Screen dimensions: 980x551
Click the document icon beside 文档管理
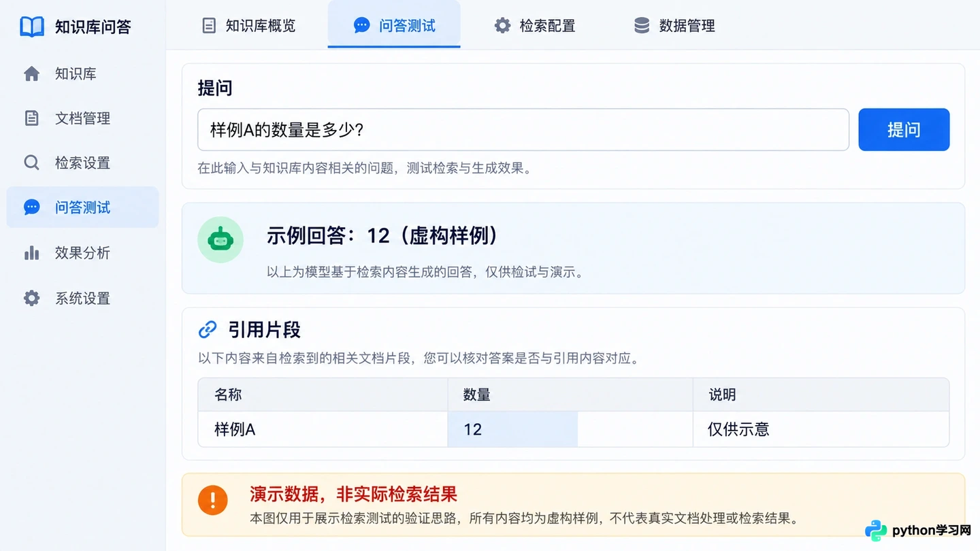click(32, 118)
